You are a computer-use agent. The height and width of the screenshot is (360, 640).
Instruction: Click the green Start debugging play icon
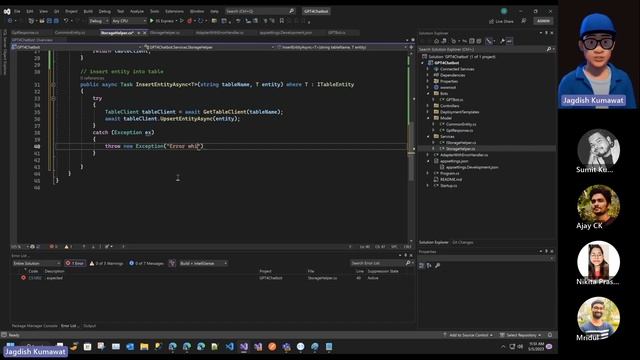pyautogui.click(x=152, y=20)
